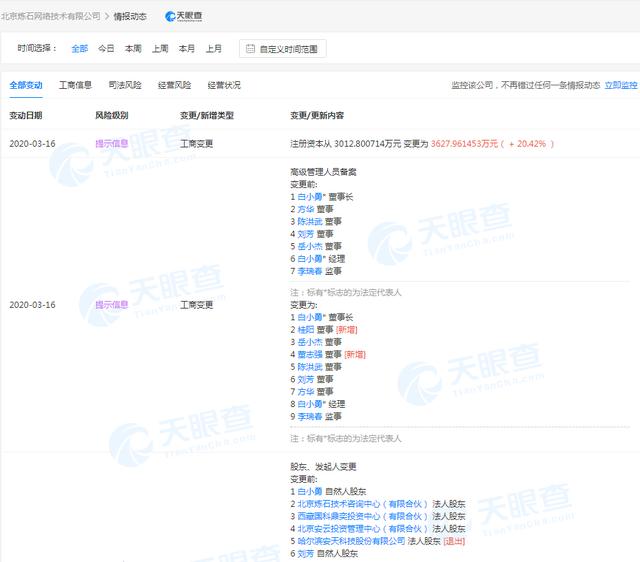Open 方华 董事 link under 变更前
The image size is (640, 562).
(x=306, y=209)
